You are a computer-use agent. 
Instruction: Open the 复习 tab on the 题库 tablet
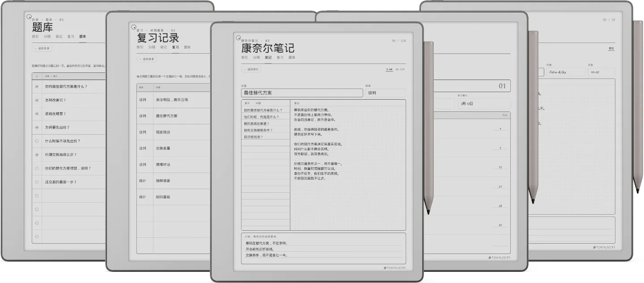point(71,36)
